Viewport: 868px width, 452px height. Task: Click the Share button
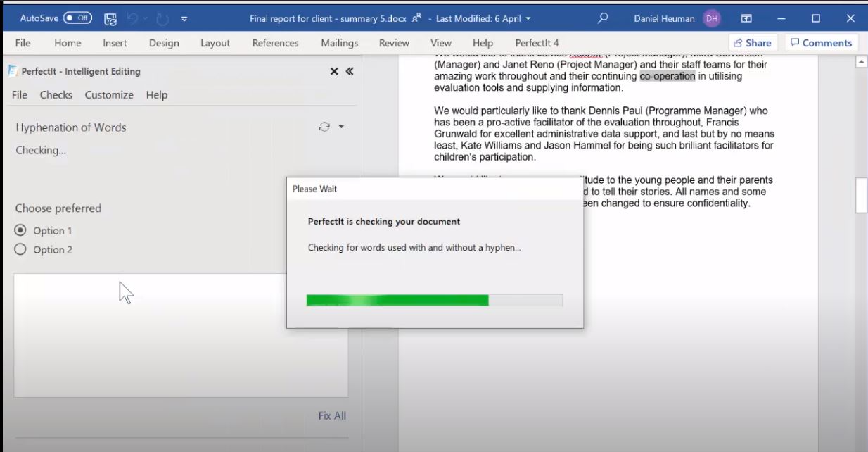click(x=753, y=43)
